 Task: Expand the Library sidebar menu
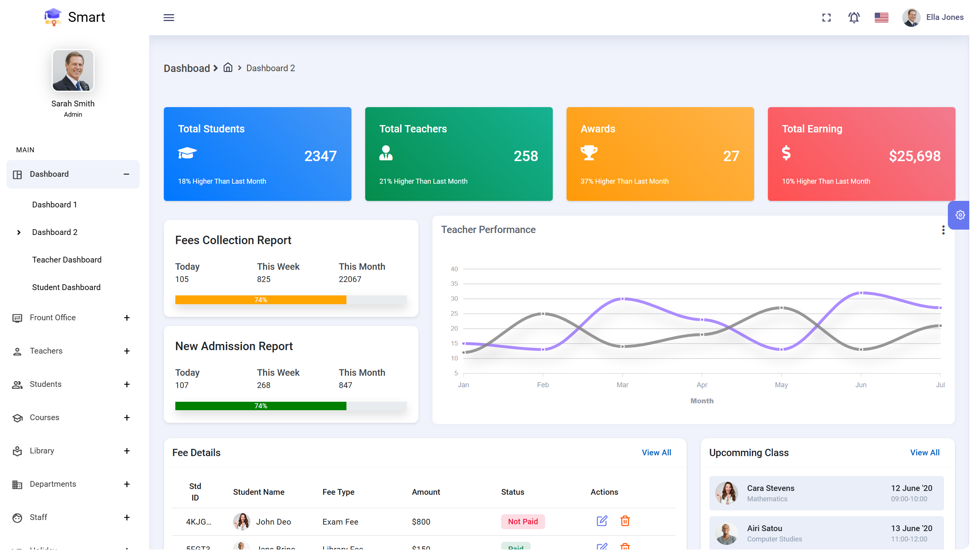(x=127, y=451)
